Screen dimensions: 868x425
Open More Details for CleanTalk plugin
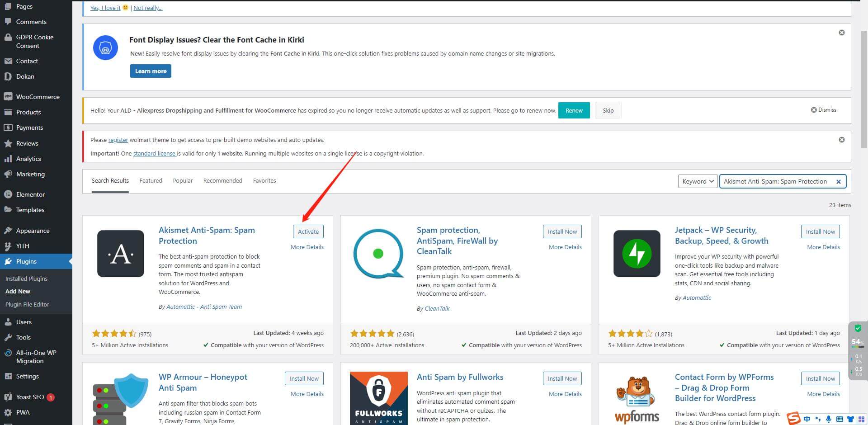coord(565,247)
